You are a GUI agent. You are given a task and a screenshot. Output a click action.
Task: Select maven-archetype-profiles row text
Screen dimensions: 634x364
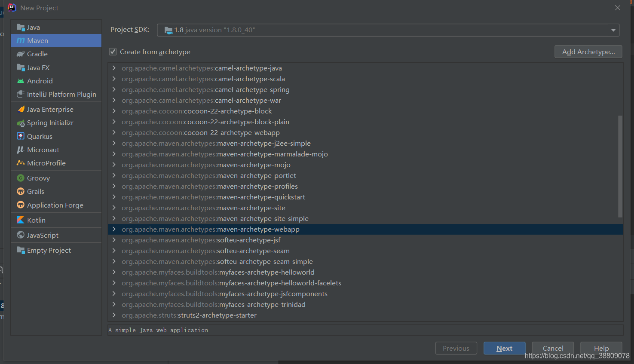pyautogui.click(x=210, y=187)
